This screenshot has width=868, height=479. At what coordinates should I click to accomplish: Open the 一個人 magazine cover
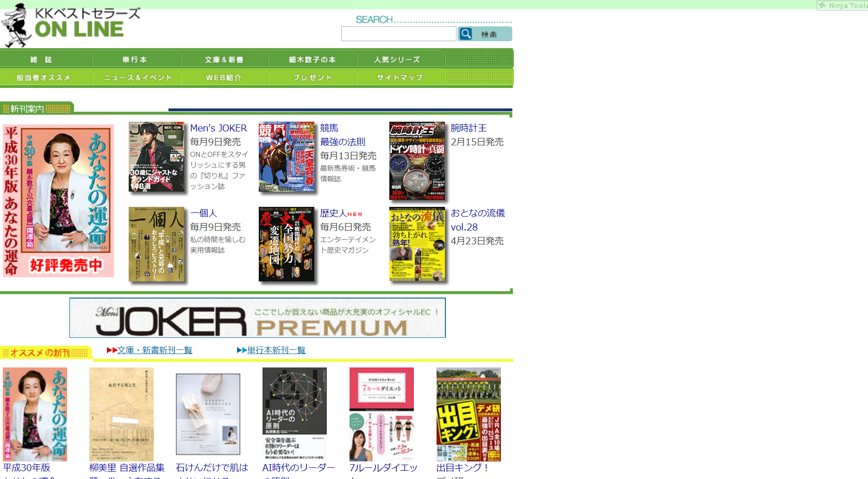click(156, 244)
